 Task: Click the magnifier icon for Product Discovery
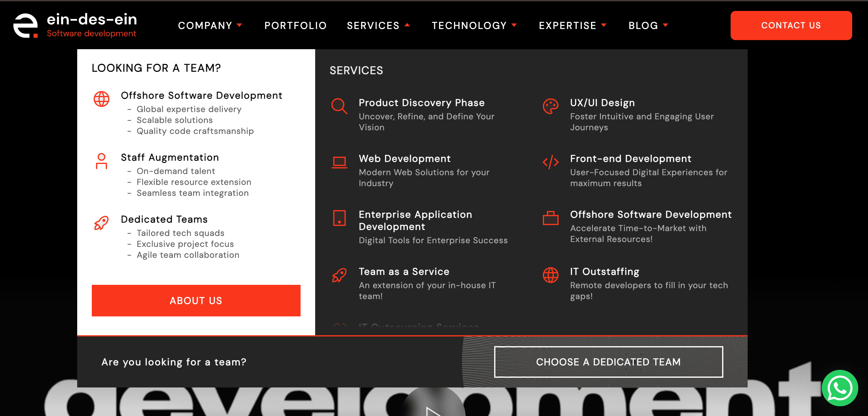tap(339, 106)
